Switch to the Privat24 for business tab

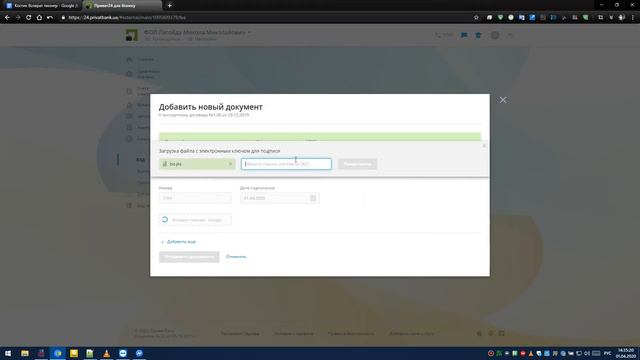122,6
